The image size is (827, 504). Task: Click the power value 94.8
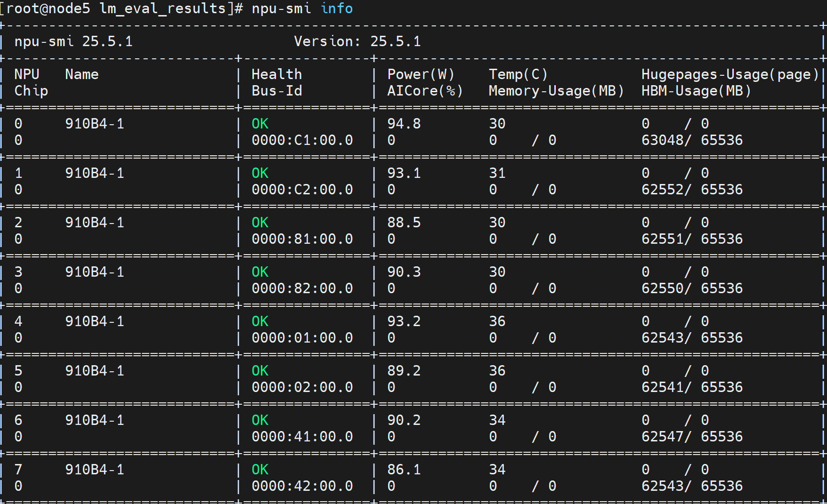click(x=404, y=124)
